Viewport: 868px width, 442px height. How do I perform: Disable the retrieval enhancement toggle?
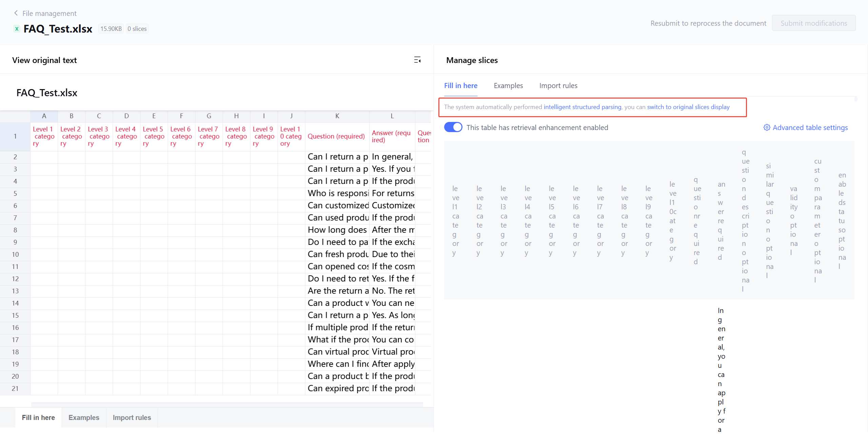tap(453, 127)
